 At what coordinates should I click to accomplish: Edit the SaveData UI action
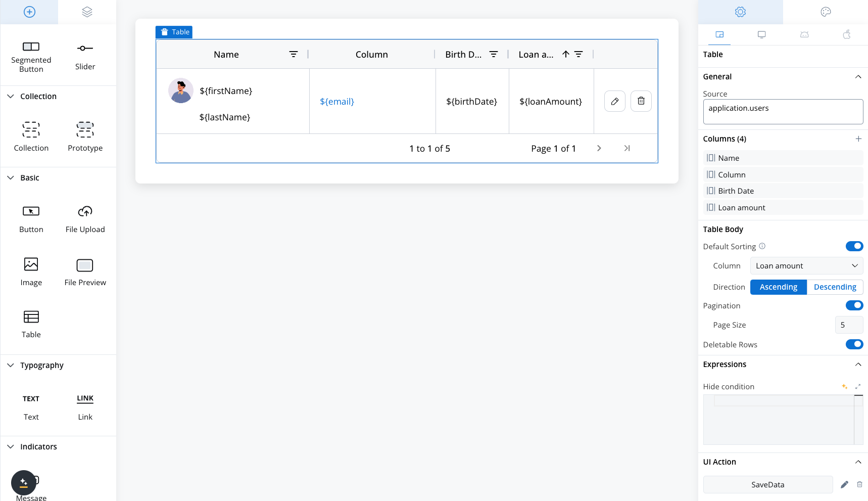click(x=844, y=484)
